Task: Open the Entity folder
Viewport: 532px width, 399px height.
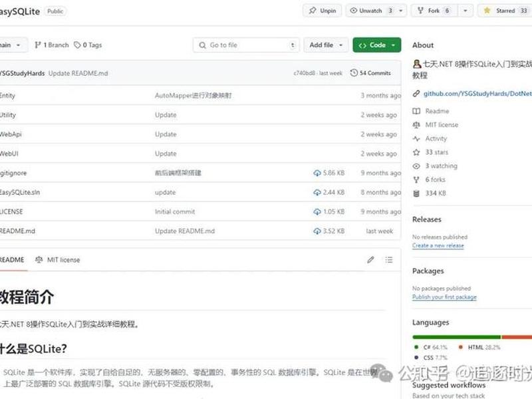Action: [7, 95]
